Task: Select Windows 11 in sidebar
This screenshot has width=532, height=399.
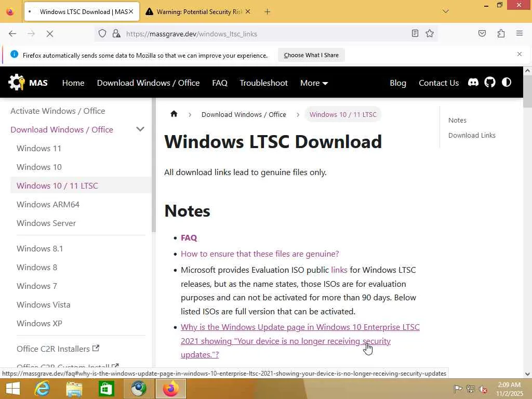Action: 39,148
